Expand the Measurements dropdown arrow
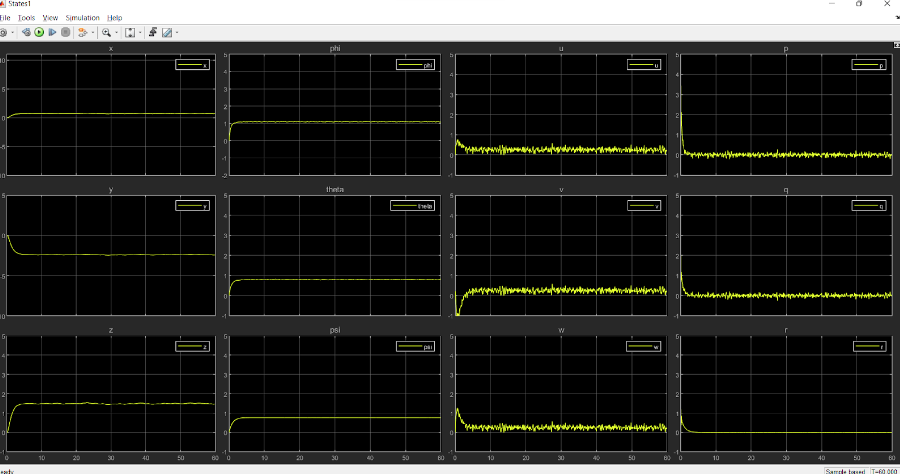Screen dimensions: 900x474 point(177,32)
